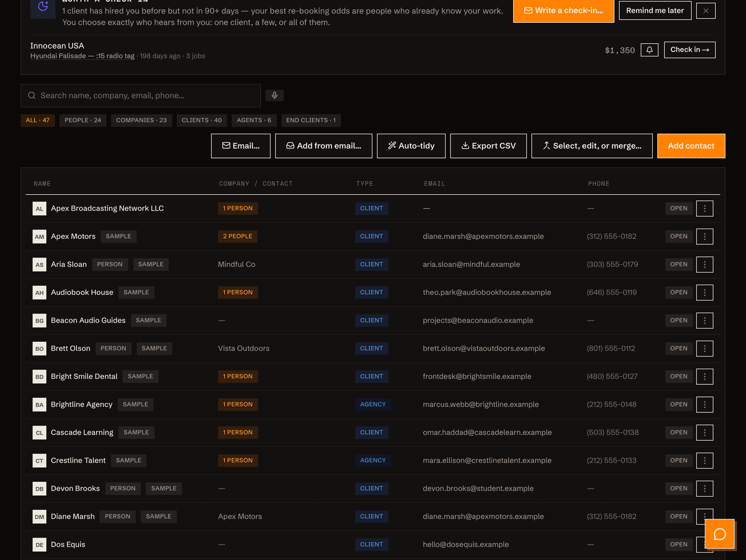Click the AM avatar for Apex Motors

40,237
